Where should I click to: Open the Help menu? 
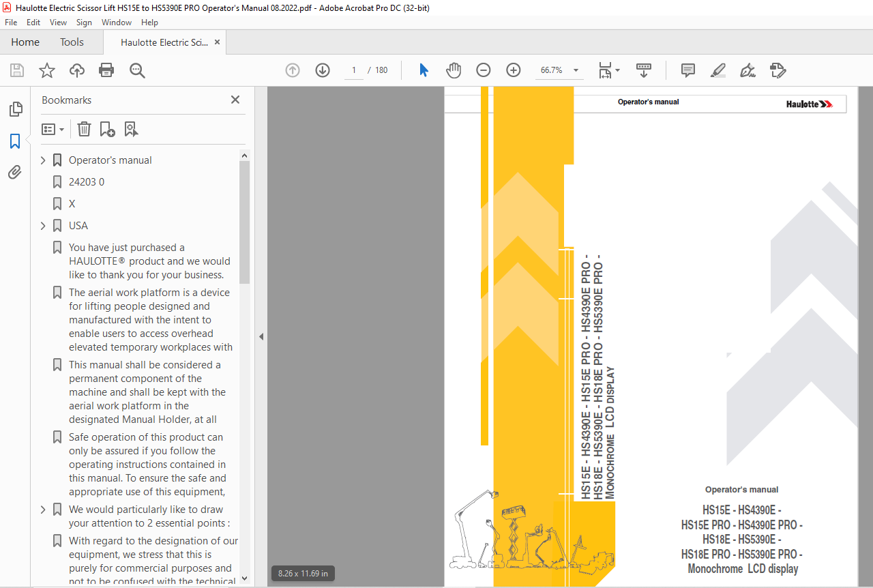coord(149,23)
